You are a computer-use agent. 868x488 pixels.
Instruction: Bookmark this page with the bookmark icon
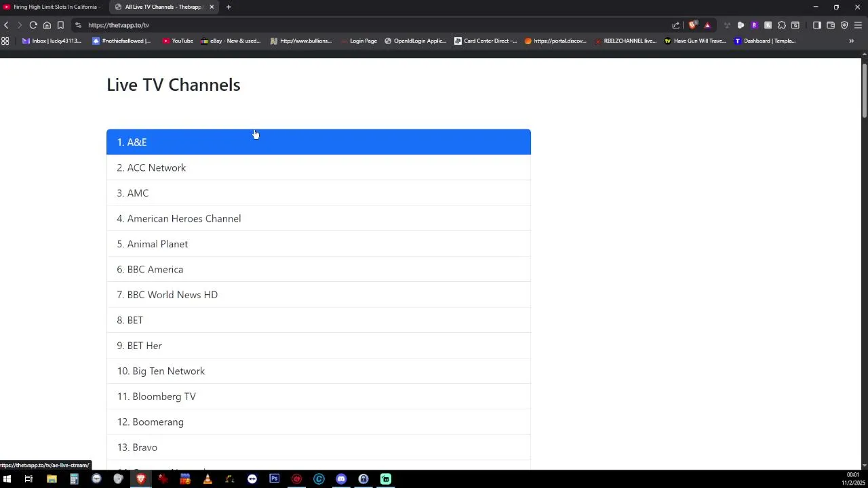[60, 25]
